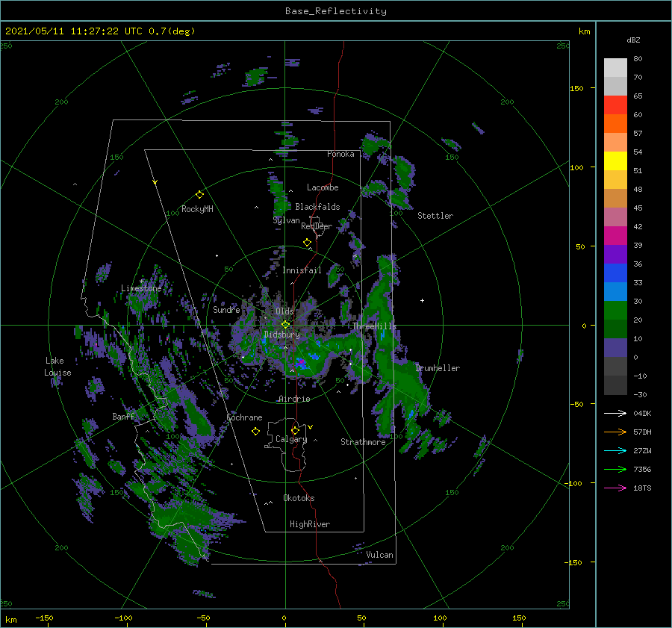The width and height of the screenshot is (672, 628).
Task: Click the Airdrie label
Action: [x=294, y=399]
